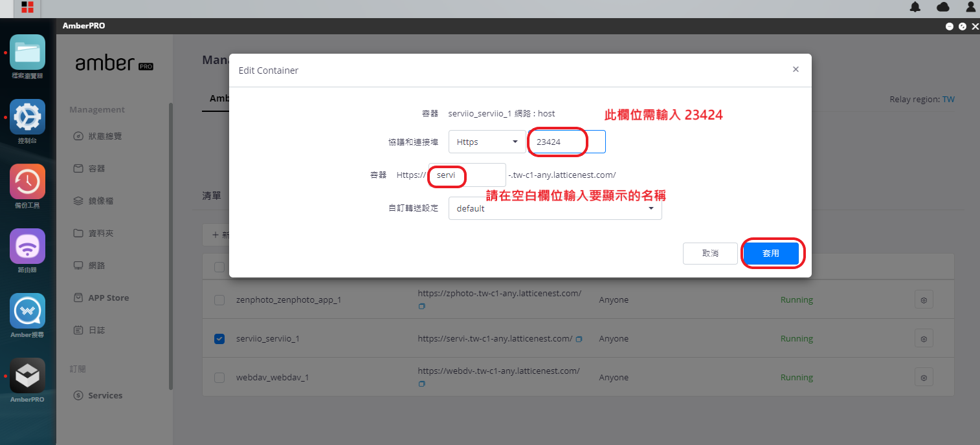Click the TW relay region link
980x445 pixels.
[948, 100]
